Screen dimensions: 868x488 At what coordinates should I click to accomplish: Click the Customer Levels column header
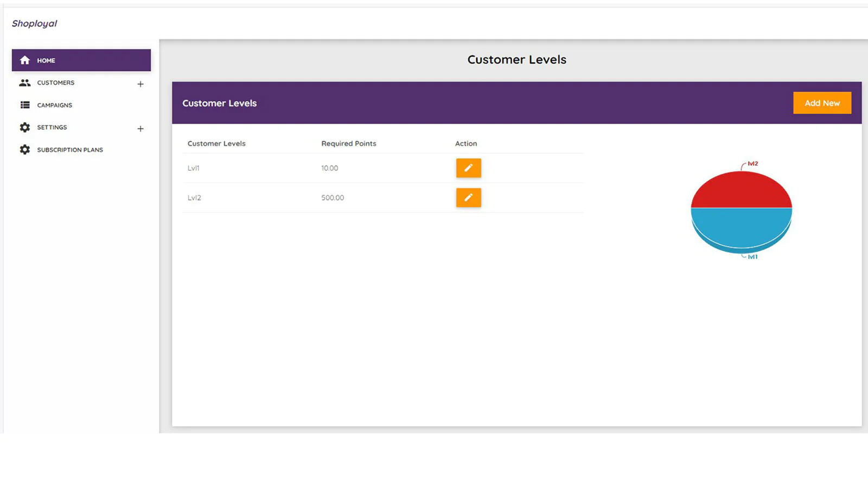point(216,144)
